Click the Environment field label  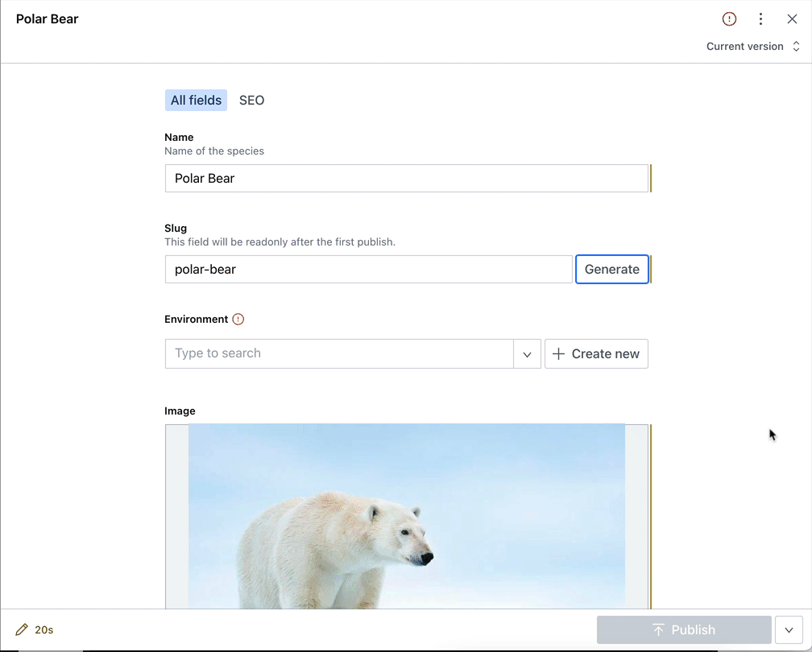(197, 320)
